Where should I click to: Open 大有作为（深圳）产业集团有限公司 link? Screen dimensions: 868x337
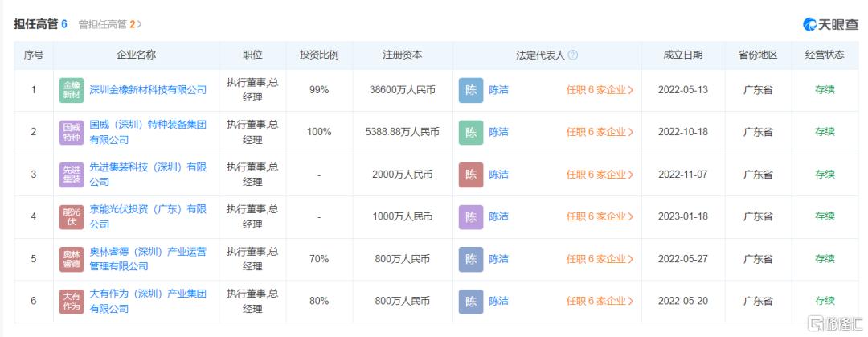(x=148, y=301)
